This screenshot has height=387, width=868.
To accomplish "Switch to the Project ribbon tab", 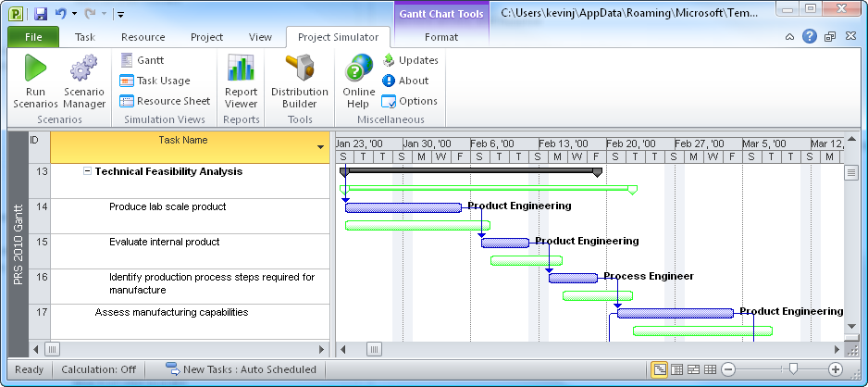I will tap(206, 37).
